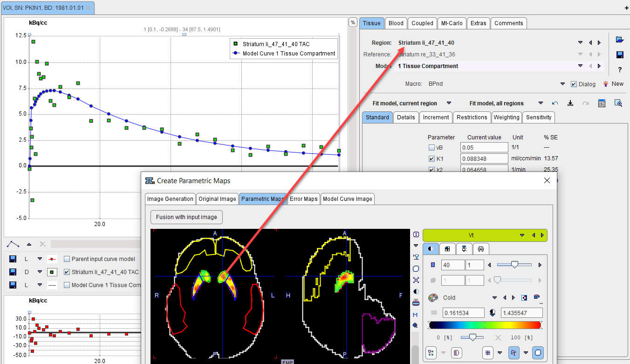Viewport: 630px width, 364px height.
Task: Click the upper threshold field 1.435547
Action: pos(521,313)
